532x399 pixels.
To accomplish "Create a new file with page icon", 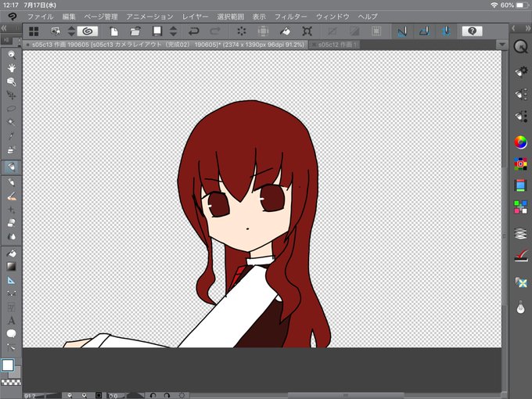I will click(x=114, y=31).
